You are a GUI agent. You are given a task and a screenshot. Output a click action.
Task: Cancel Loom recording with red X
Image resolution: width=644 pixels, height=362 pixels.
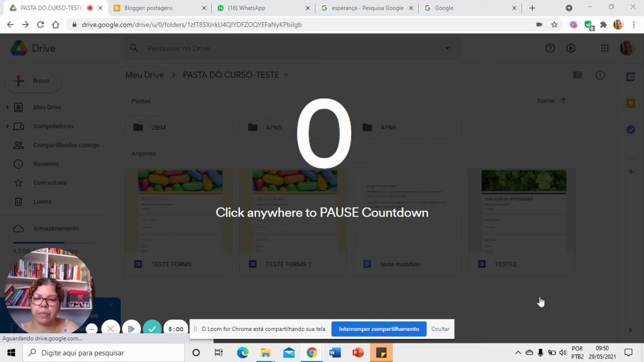[x=111, y=329]
